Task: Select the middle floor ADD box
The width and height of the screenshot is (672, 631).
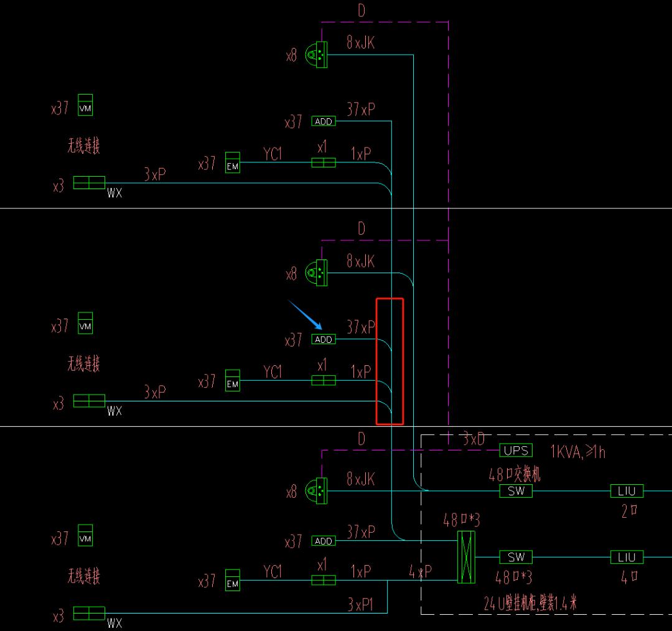Action: point(324,340)
